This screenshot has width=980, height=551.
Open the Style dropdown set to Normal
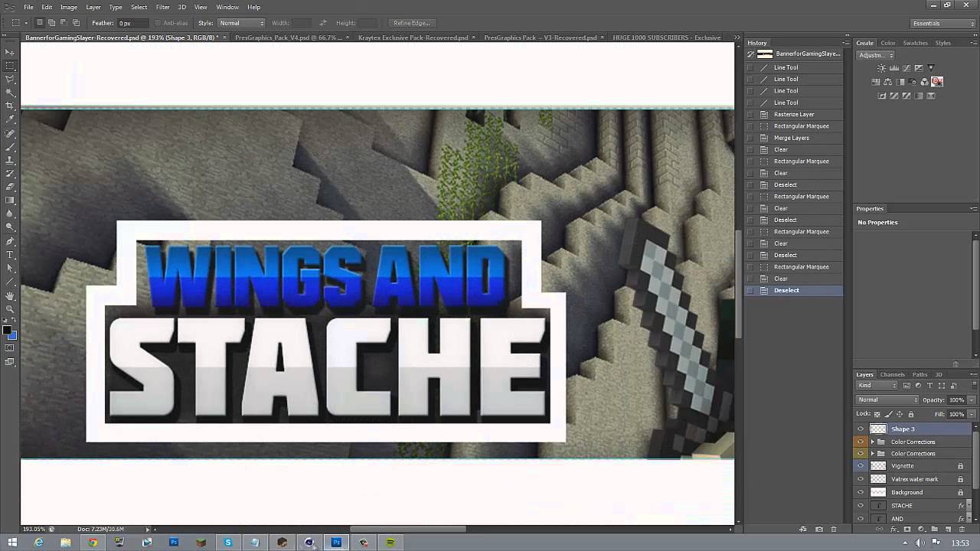coord(241,23)
